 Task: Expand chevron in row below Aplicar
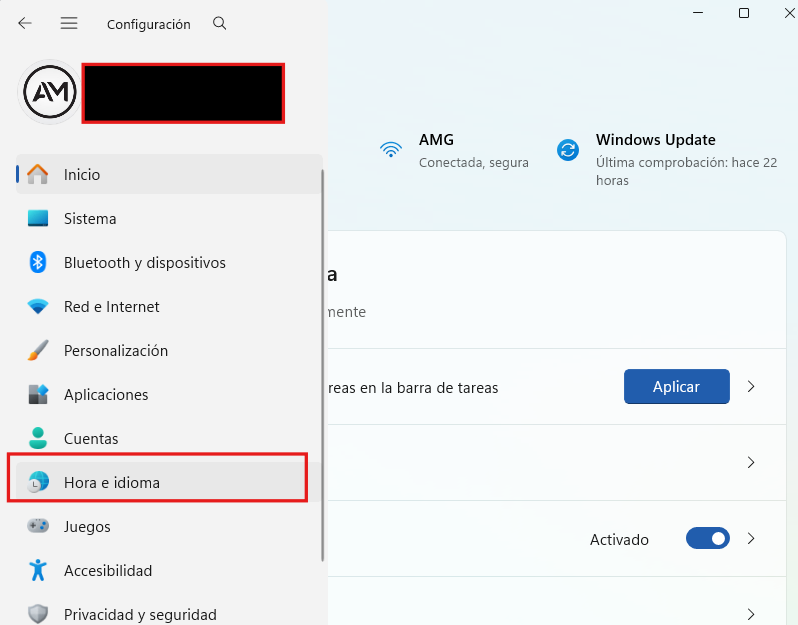(751, 462)
